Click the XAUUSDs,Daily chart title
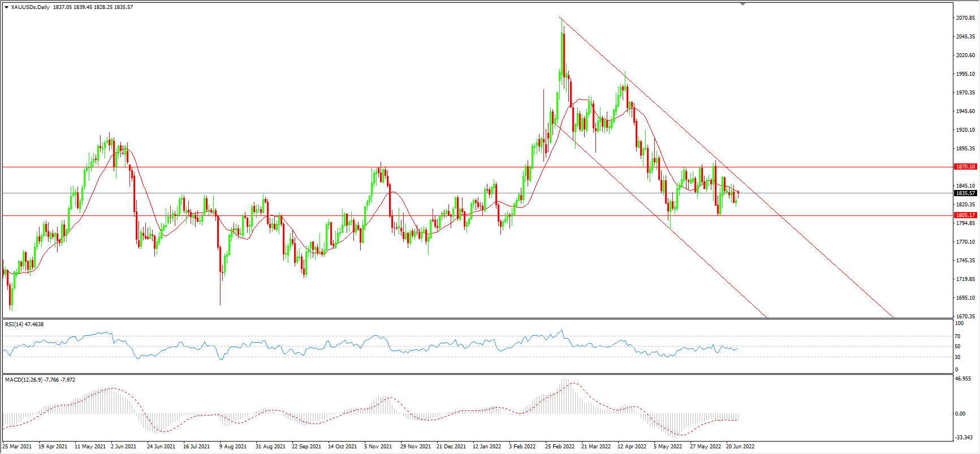This screenshot has width=980, height=454. point(31,7)
